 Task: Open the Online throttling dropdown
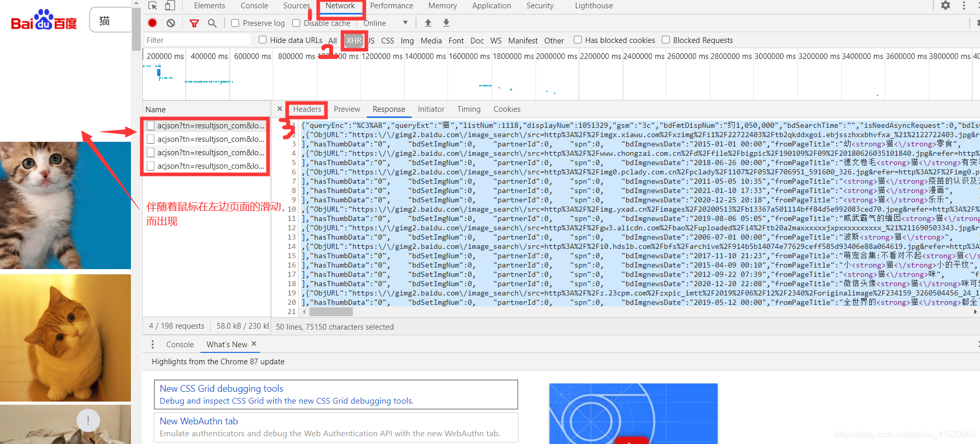click(385, 23)
